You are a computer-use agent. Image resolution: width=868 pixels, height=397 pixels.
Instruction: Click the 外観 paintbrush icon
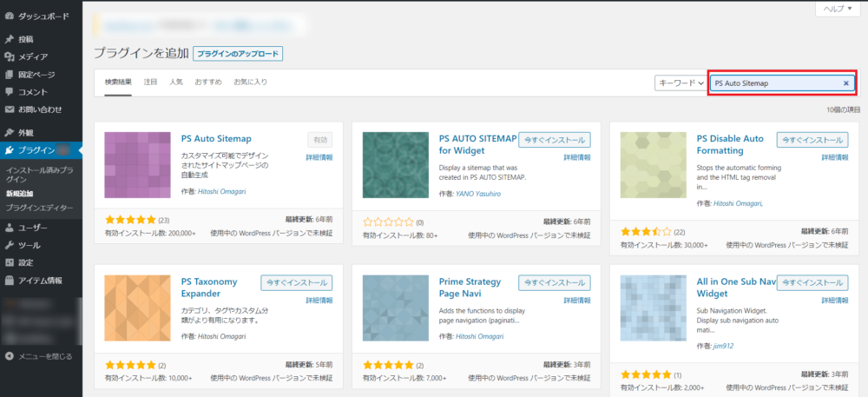[9, 132]
